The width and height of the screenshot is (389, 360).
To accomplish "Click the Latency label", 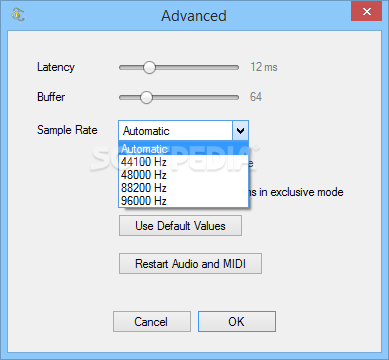I will (56, 67).
